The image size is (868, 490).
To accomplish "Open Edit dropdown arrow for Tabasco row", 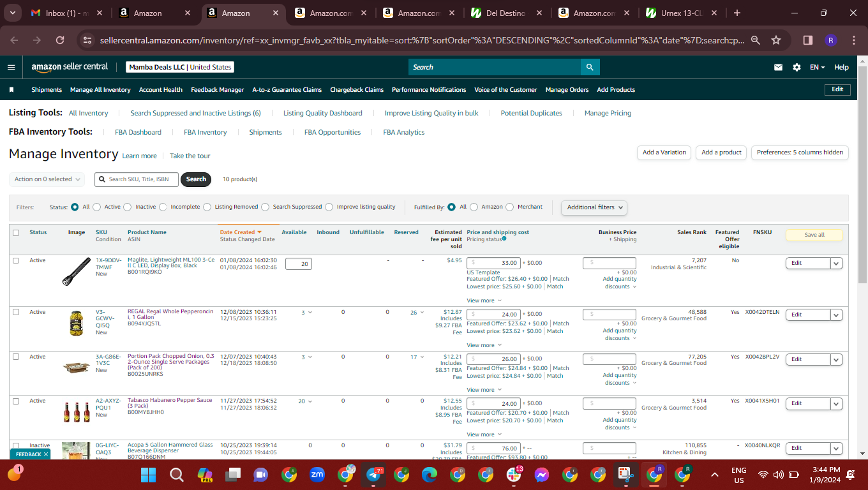I will [836, 403].
